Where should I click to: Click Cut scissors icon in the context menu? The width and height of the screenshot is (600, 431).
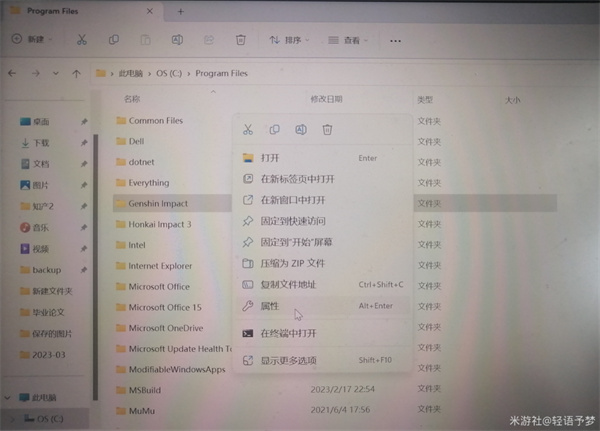(248, 129)
